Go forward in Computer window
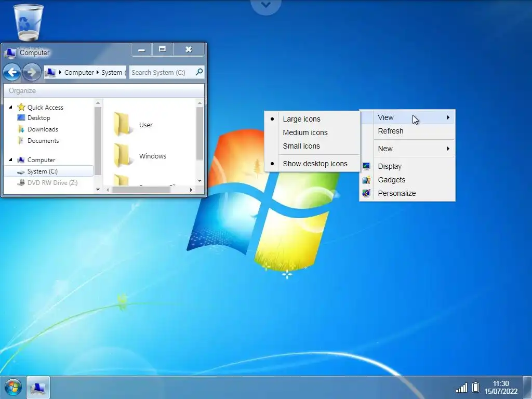Viewport: 532px width, 399px height. (32, 72)
